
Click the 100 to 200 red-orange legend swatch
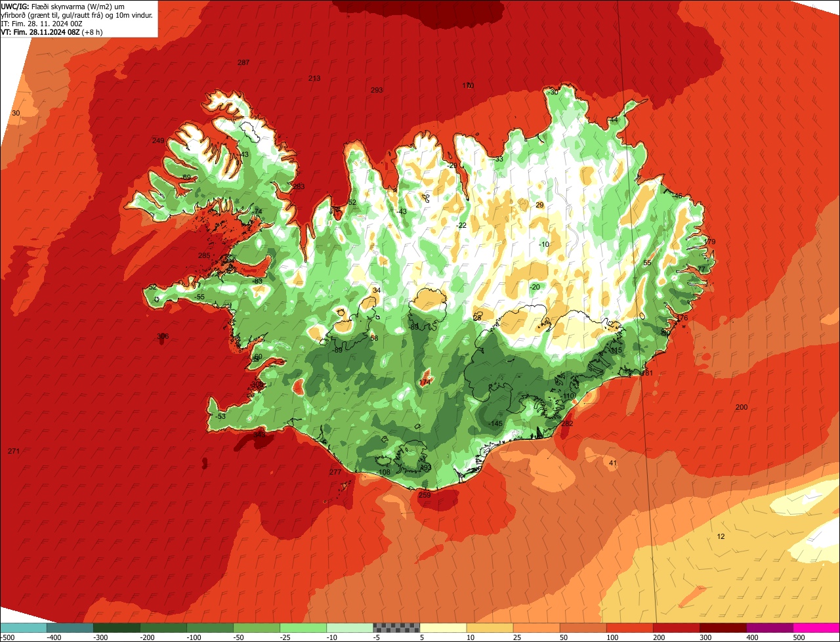pyautogui.click(x=629, y=628)
